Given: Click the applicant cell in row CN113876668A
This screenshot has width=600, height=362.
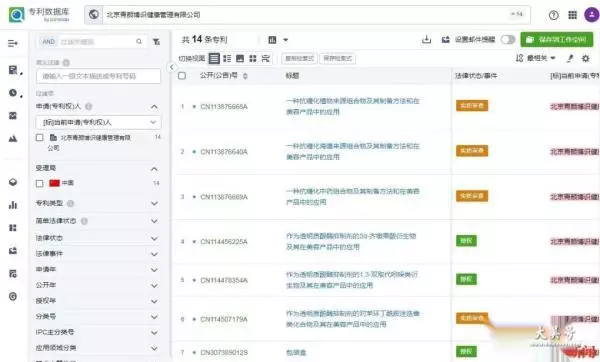Looking at the screenshot, I should click(x=575, y=106).
